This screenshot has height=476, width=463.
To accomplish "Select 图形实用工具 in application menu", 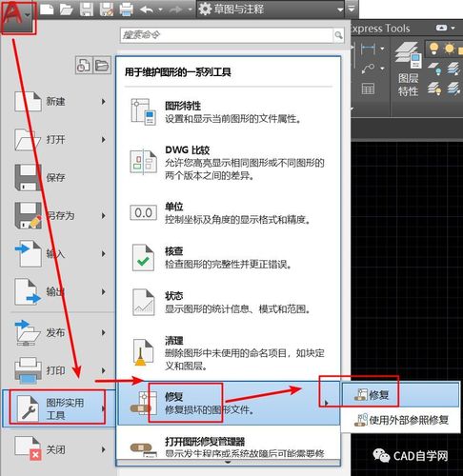I will tap(58, 408).
